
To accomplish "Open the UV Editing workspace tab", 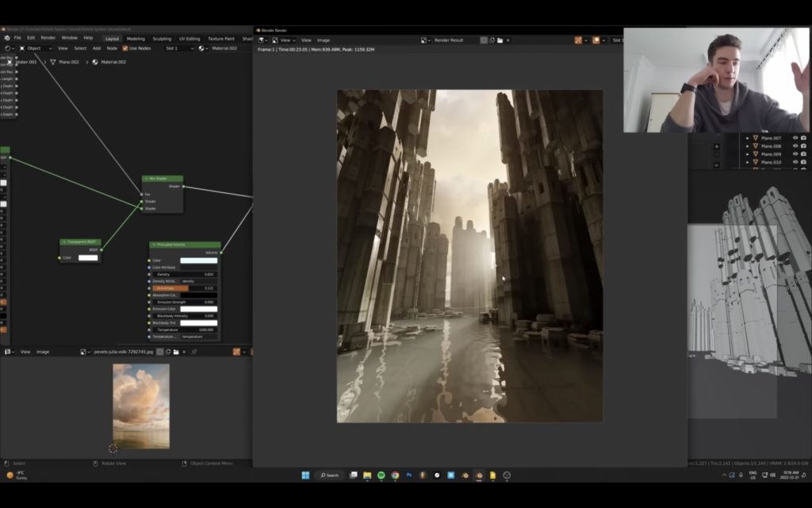I will (x=188, y=38).
